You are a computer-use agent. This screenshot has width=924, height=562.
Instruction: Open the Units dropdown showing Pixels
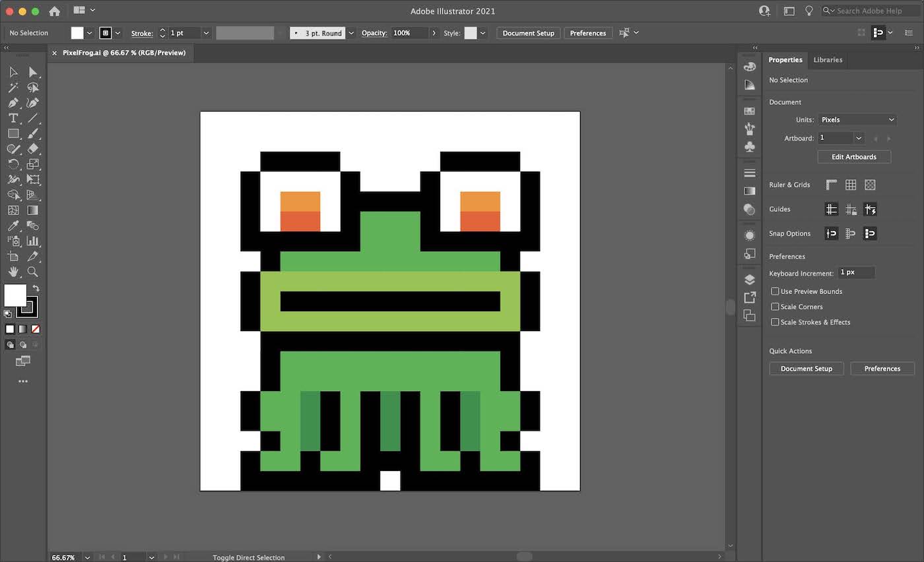[856, 119]
